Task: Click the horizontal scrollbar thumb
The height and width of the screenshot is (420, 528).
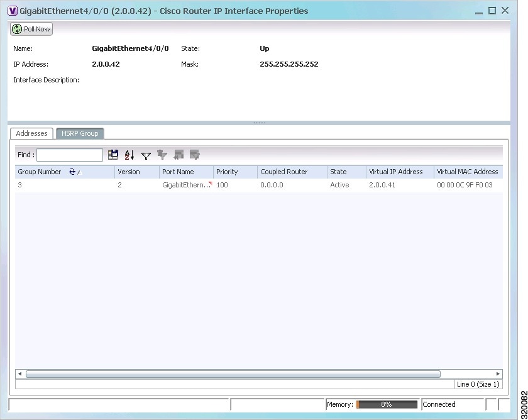Action: pyautogui.click(x=233, y=374)
